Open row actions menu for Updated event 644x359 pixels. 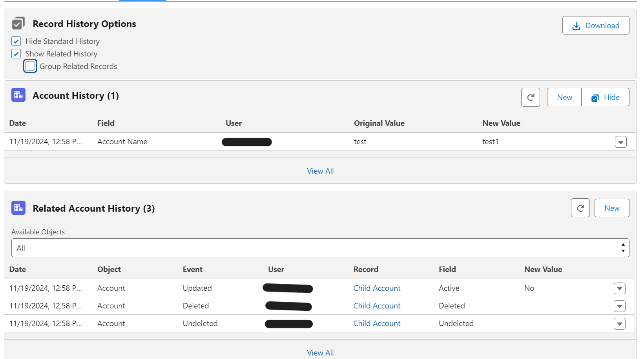pyautogui.click(x=619, y=288)
